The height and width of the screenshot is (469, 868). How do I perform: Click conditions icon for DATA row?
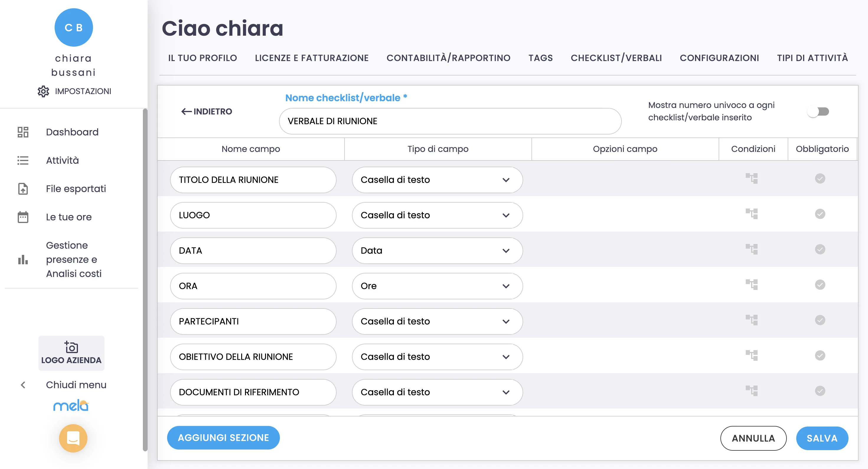point(751,249)
